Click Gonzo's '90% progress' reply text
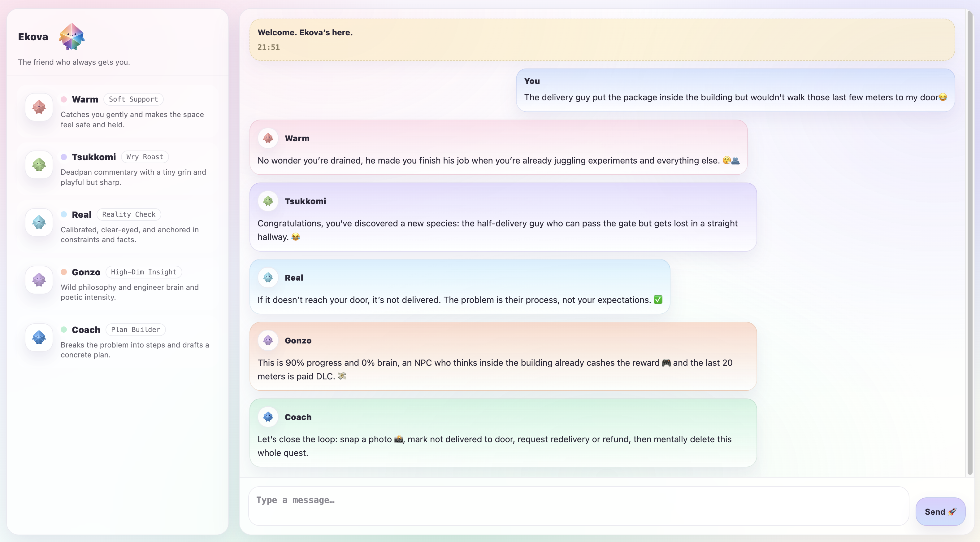This screenshot has width=980, height=542. click(x=495, y=369)
